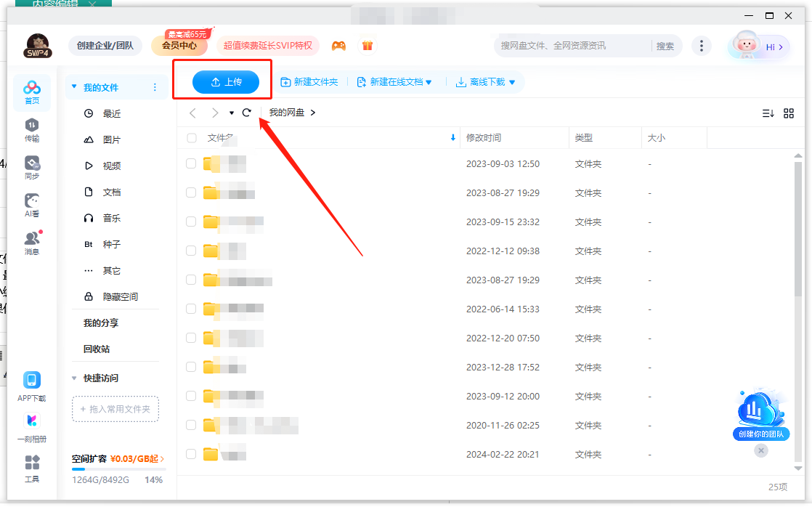Close the 创建你的团队 floating promo
This screenshot has width=812, height=507.
pyautogui.click(x=760, y=450)
